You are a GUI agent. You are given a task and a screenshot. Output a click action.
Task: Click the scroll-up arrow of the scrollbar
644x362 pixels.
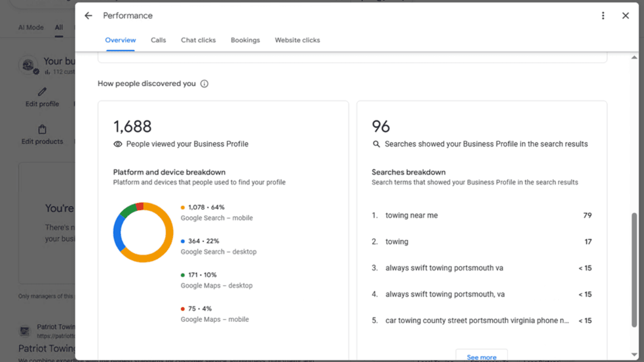click(x=634, y=58)
